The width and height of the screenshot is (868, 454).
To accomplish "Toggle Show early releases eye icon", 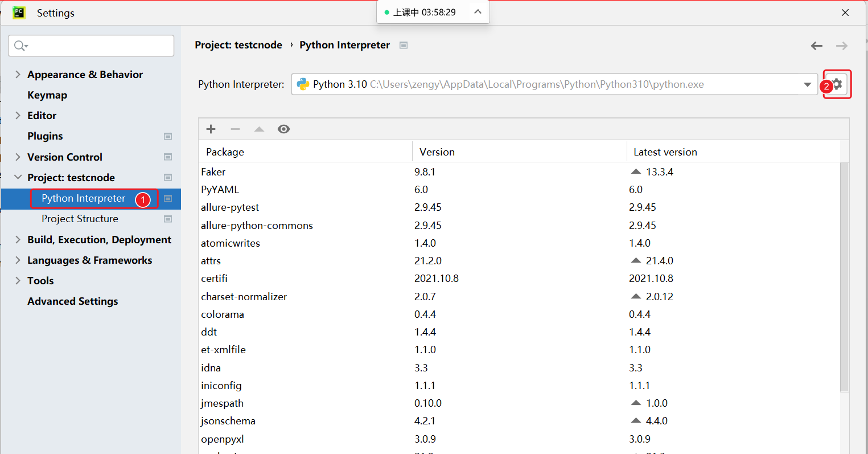I will (283, 129).
